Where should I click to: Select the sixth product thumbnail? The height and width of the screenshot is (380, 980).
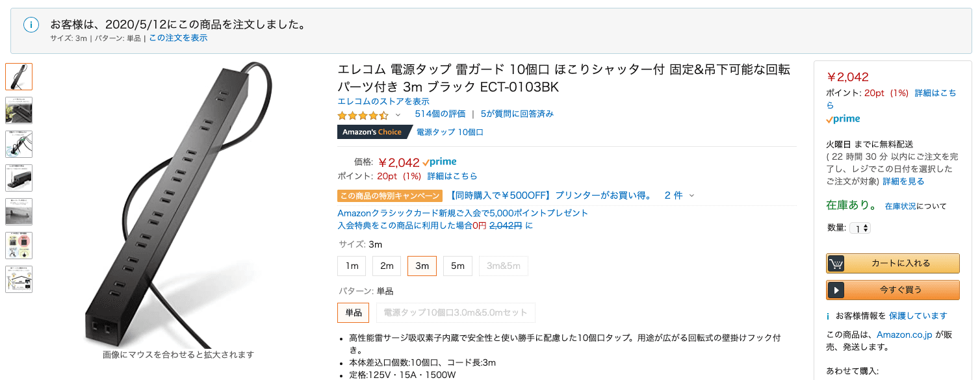19,246
